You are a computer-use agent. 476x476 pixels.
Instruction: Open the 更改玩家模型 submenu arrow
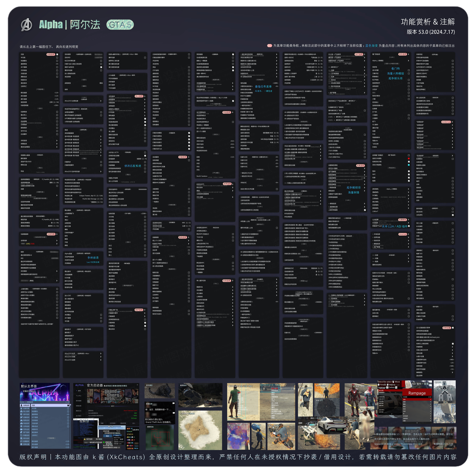[57, 147]
